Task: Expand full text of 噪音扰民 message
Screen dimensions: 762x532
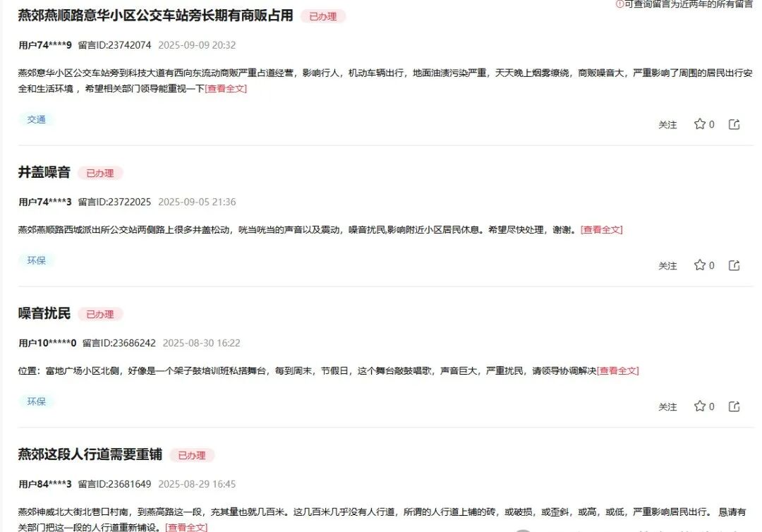Action: pos(617,371)
